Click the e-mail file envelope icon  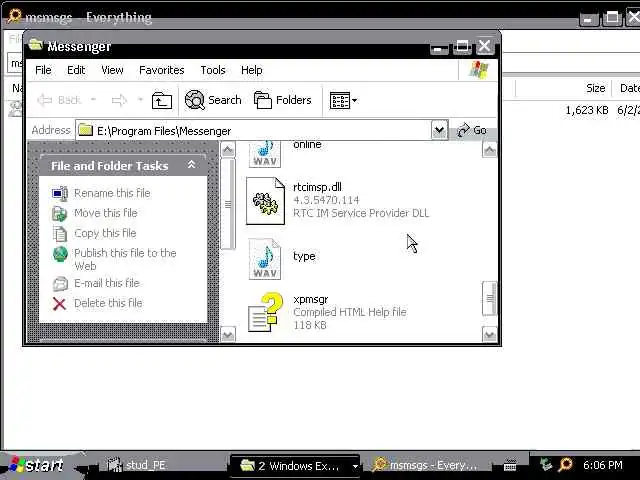point(60,283)
